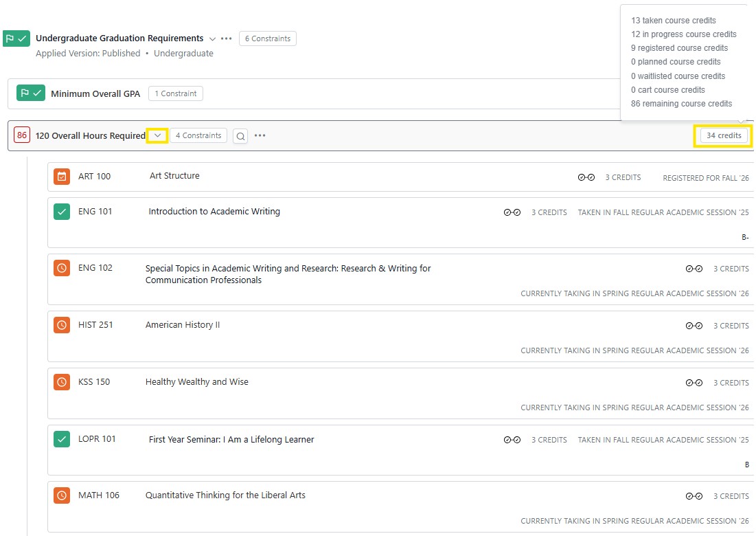Click the registered calendar icon for ART 100

(x=62, y=177)
